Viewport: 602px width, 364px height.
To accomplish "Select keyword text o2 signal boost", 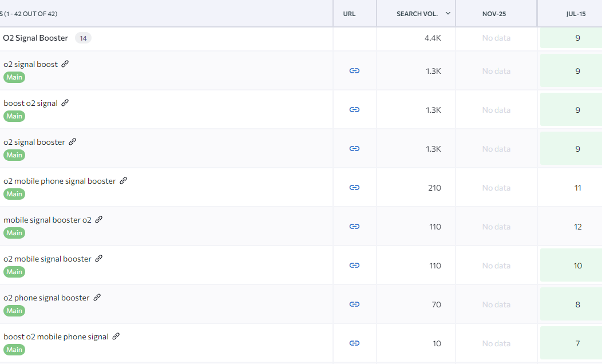I will tap(31, 64).
